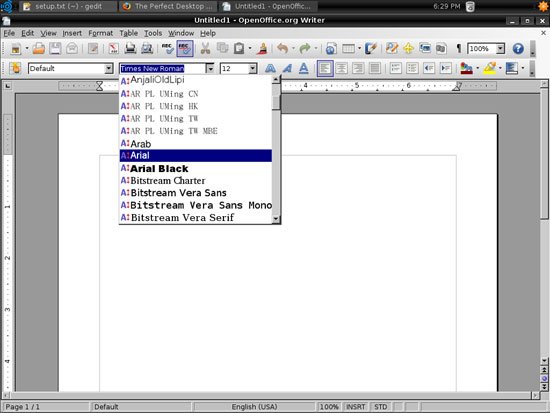Expand the zoom 100% dropdown

pos(501,48)
